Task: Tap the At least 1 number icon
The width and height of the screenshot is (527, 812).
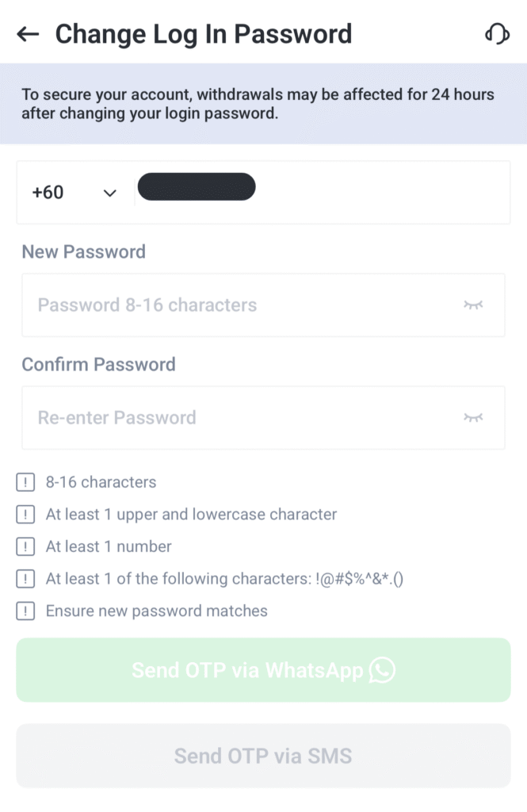Action: pos(25,546)
